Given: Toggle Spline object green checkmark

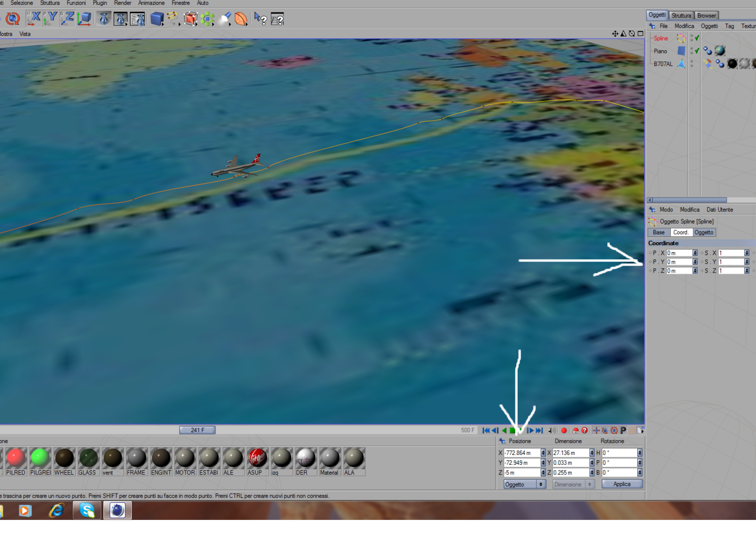Looking at the screenshot, I should click(x=697, y=38).
